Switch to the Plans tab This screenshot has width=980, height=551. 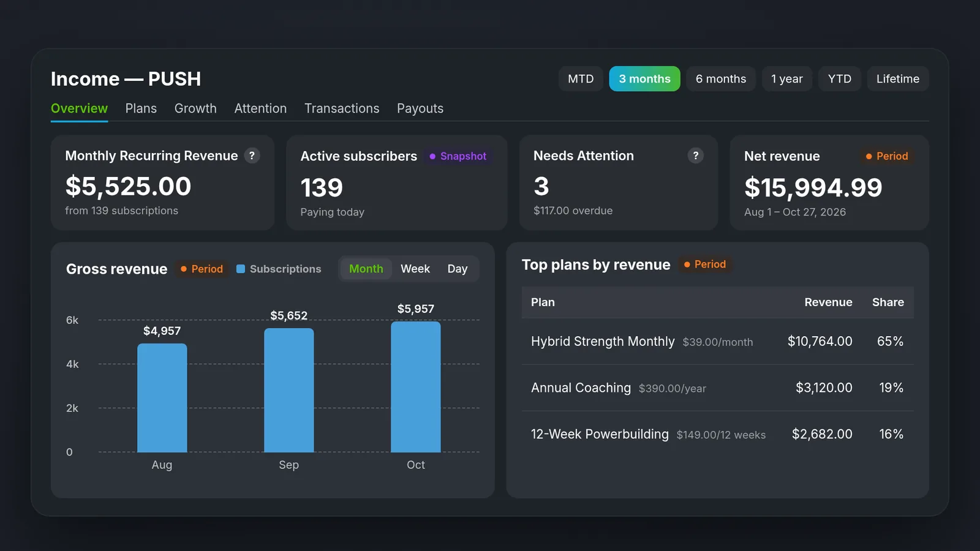click(141, 108)
